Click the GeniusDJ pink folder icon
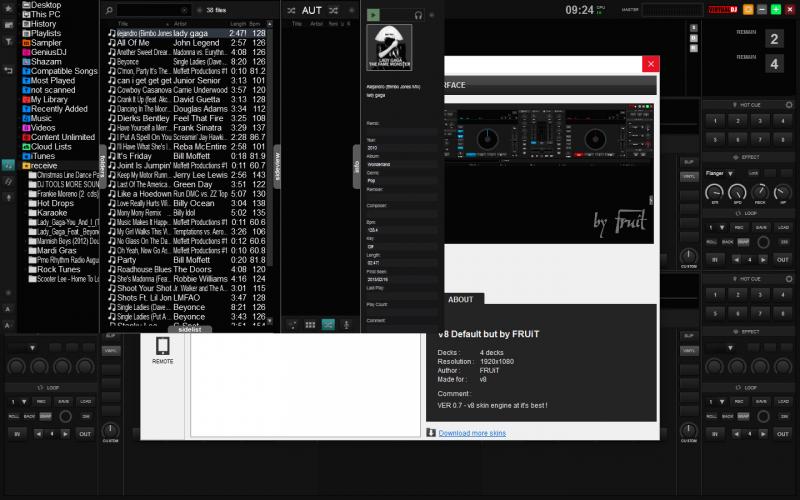Screen dimensions: 800x500 point(26,52)
